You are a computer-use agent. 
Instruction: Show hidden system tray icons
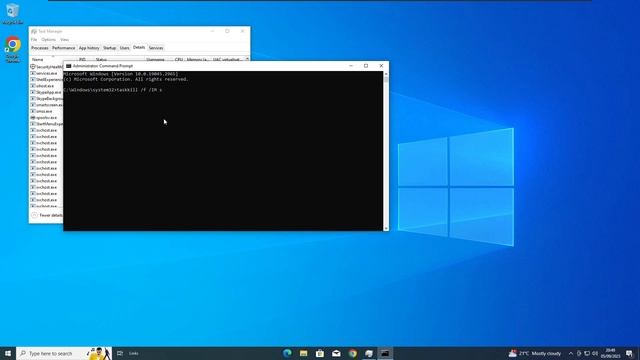point(571,353)
